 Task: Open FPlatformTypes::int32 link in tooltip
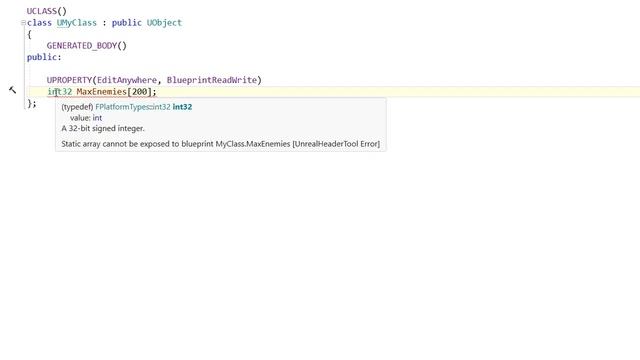[x=133, y=107]
